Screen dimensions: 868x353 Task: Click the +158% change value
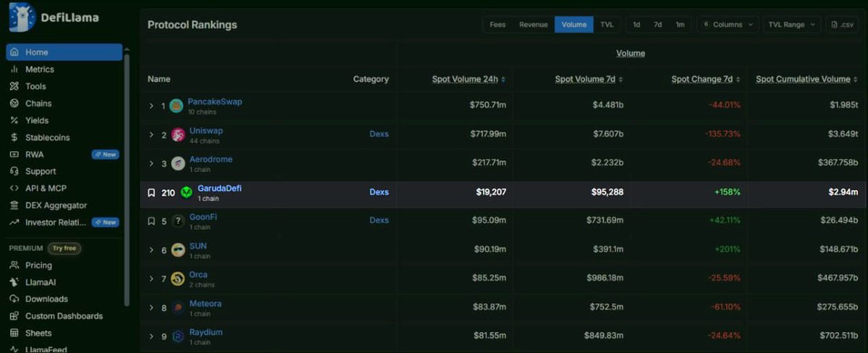[727, 192]
